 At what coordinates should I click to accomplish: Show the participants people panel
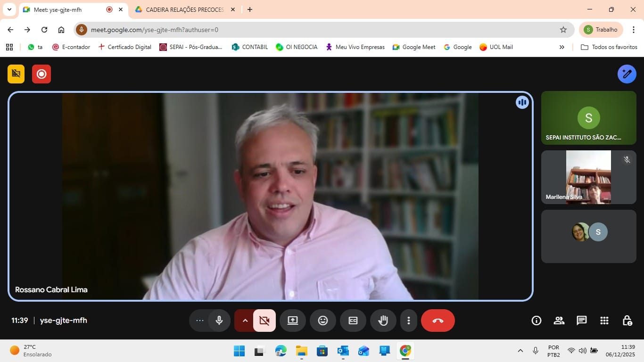pyautogui.click(x=559, y=321)
